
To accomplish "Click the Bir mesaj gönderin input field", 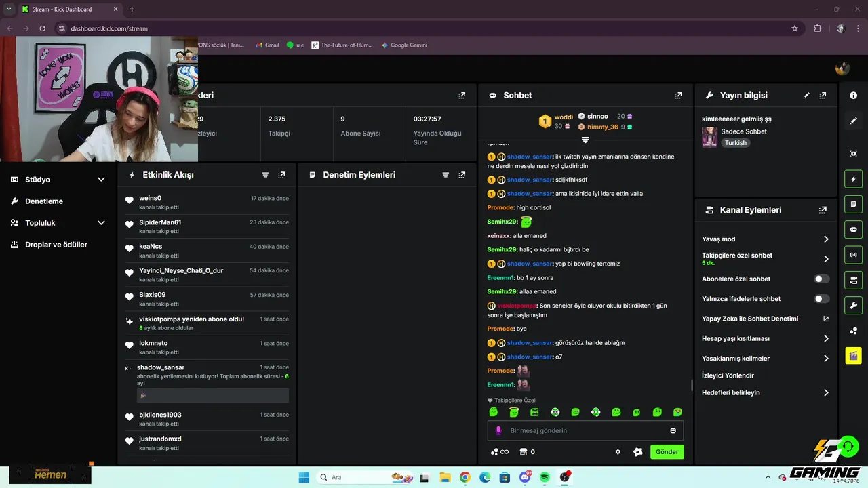I will click(585, 430).
